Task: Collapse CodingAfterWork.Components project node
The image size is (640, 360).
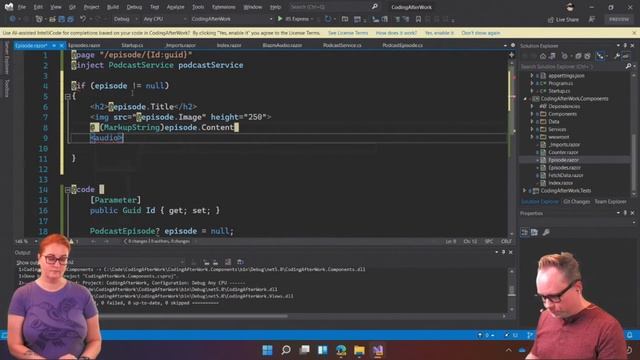Action: click(525, 99)
